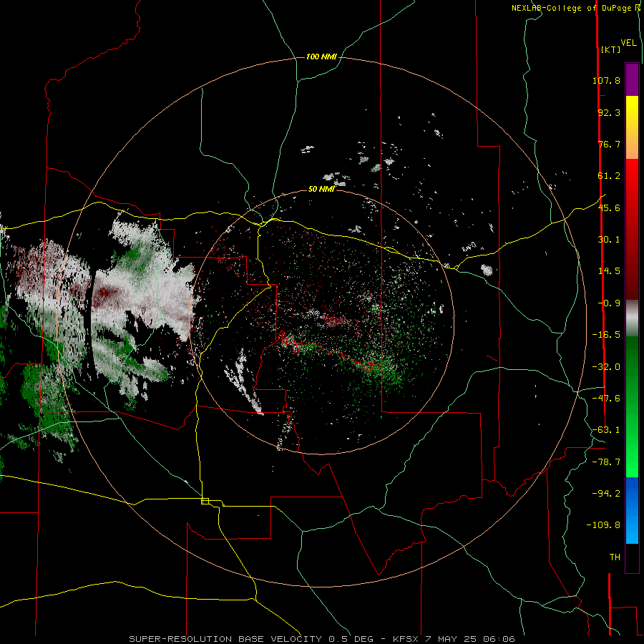Click the 100 NMI range ring label

tap(321, 57)
